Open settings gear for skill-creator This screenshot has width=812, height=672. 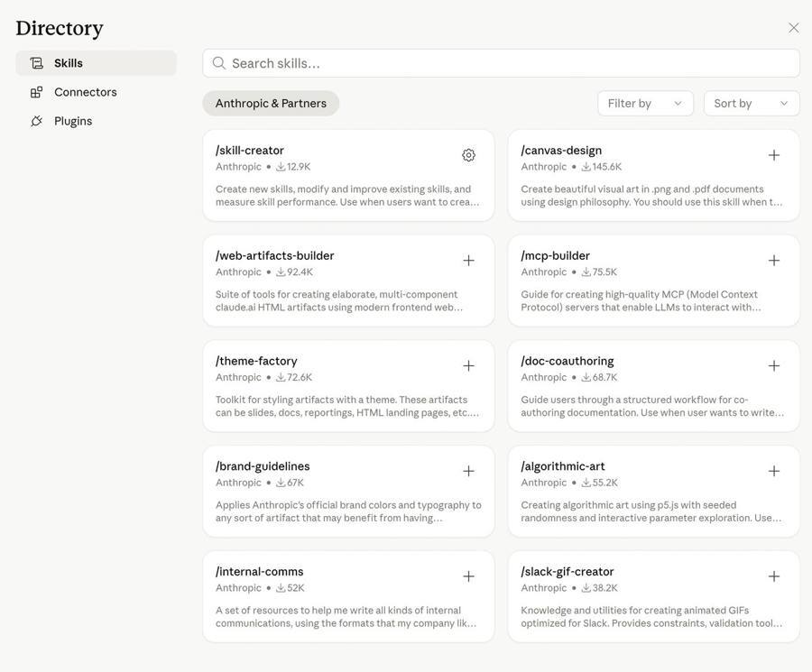468,155
